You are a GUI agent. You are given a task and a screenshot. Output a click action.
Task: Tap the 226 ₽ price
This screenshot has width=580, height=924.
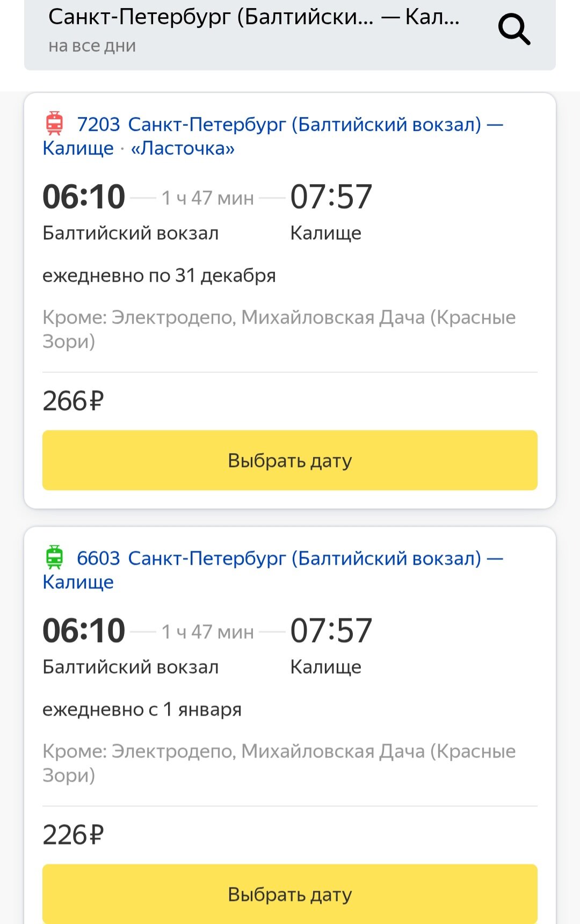click(x=73, y=835)
